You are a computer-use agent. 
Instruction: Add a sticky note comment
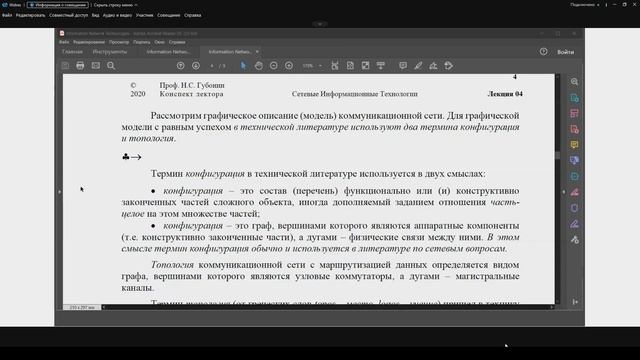tap(403, 66)
